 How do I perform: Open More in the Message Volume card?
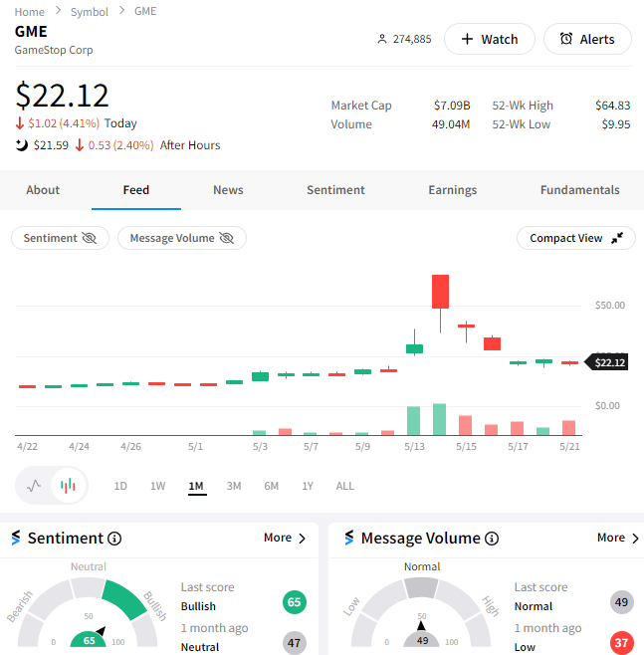pyautogui.click(x=618, y=538)
